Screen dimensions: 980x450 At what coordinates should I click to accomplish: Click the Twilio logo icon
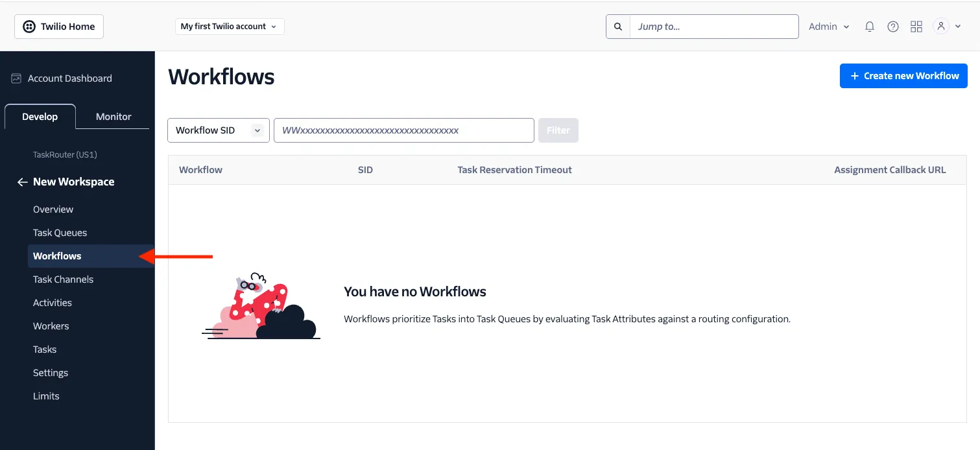[x=29, y=27]
